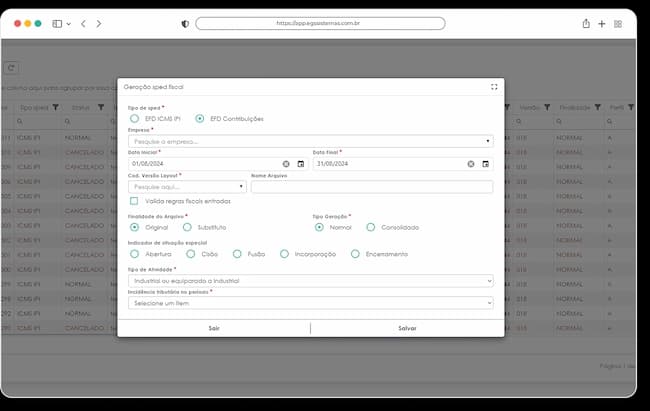Screen dimensions: 650x411
Task: Toggle the browser sidebar icon
Action: click(57, 24)
